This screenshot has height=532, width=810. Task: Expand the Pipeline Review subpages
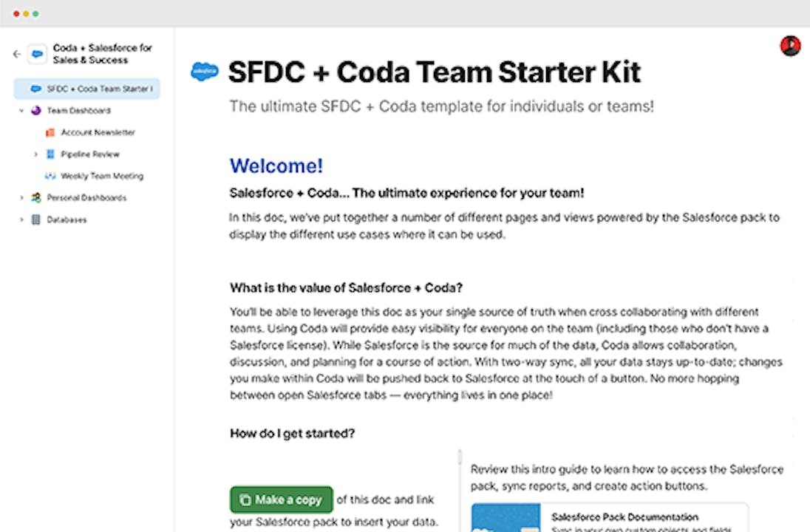point(35,154)
